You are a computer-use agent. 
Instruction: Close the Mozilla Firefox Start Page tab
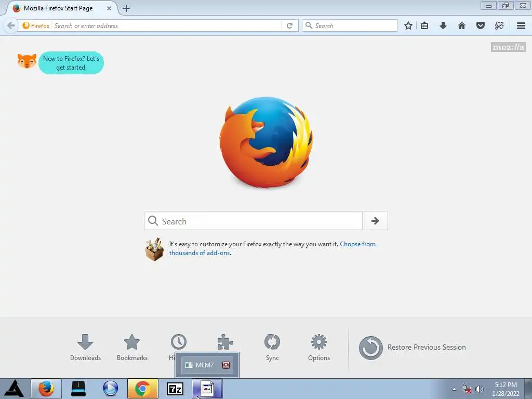[x=109, y=8]
